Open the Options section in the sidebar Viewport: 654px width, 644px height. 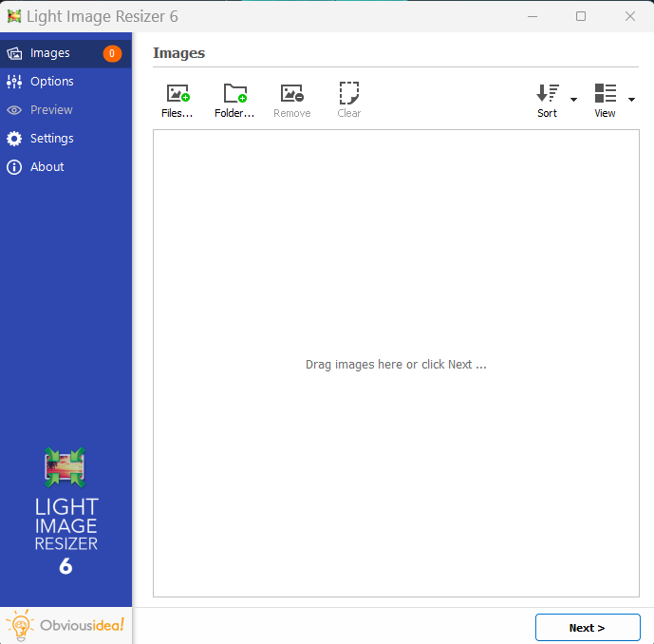65,82
